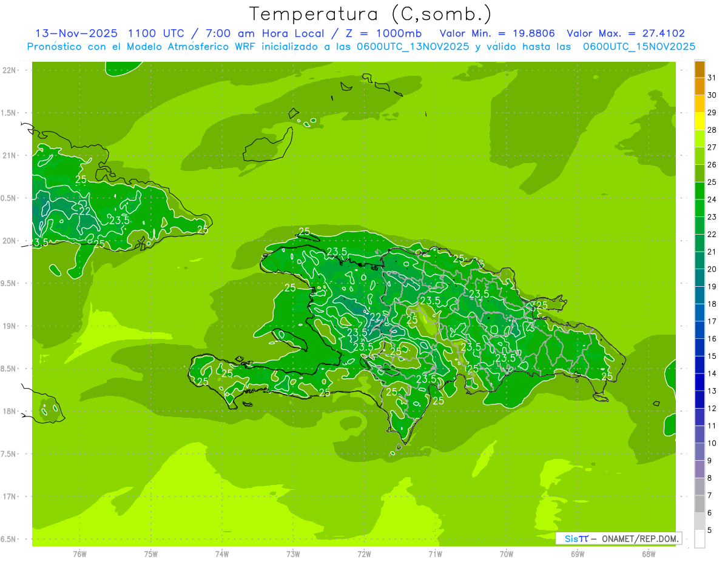Click the 17N latitude axis label
728x562 pixels.
(x=10, y=497)
